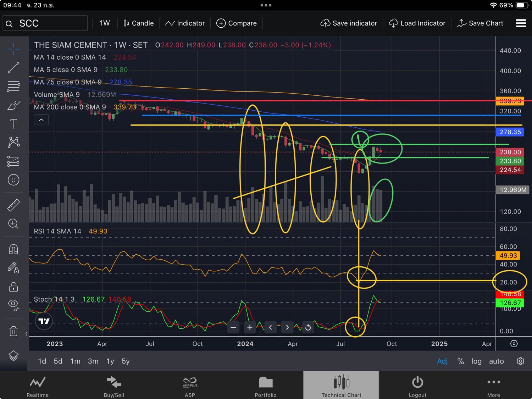Select the brush drawing tool
This screenshot has height=399, width=532.
point(13,105)
